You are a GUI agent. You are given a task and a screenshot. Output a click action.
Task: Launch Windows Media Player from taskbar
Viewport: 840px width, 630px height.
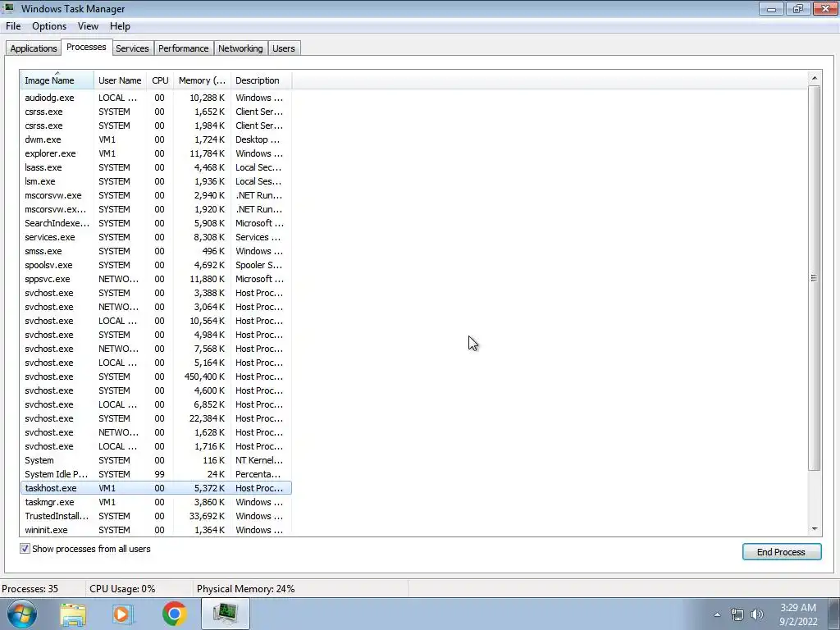123,614
